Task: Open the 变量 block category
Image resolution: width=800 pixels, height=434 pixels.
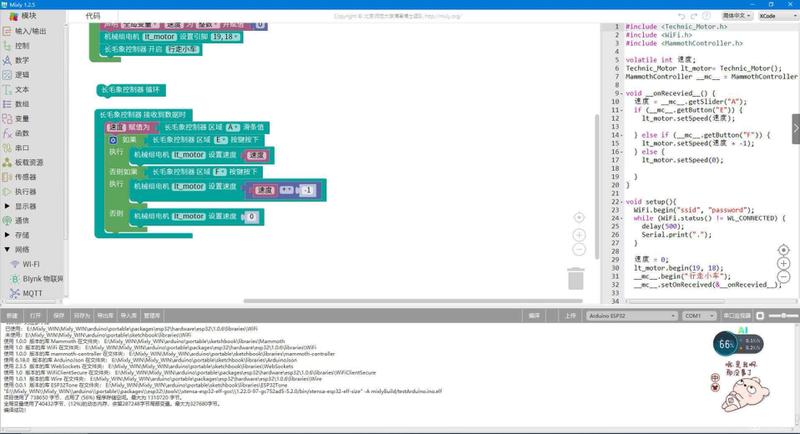Action: pos(22,119)
